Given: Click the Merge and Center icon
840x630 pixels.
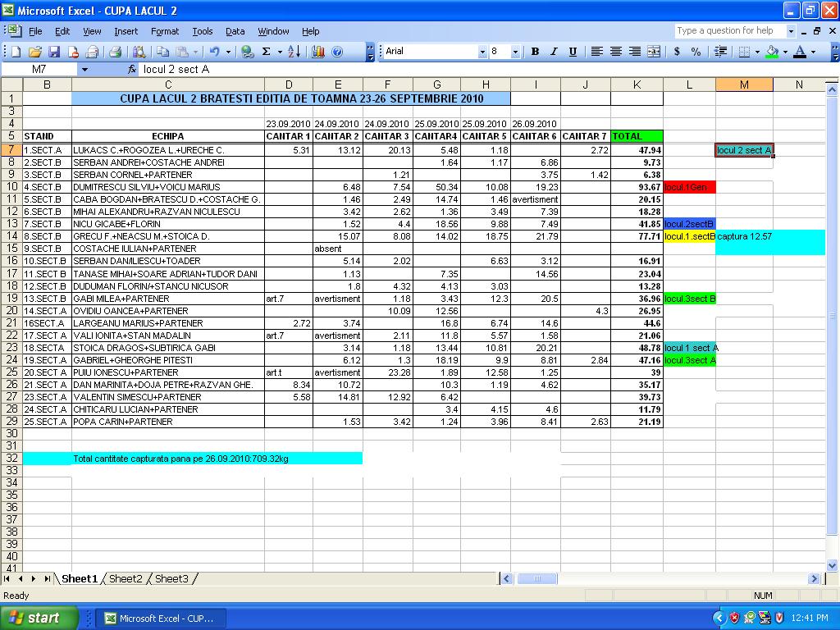Looking at the screenshot, I should coord(654,52).
